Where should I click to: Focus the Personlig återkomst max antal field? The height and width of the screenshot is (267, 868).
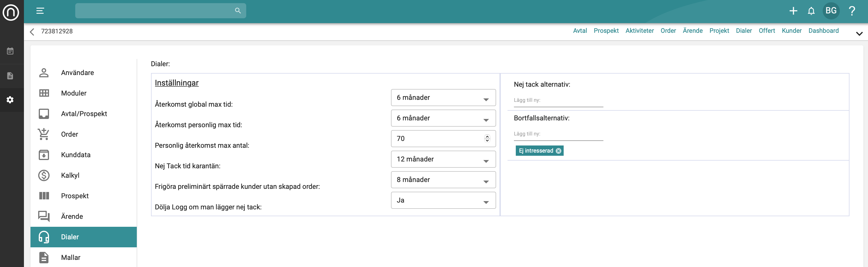pyautogui.click(x=443, y=139)
